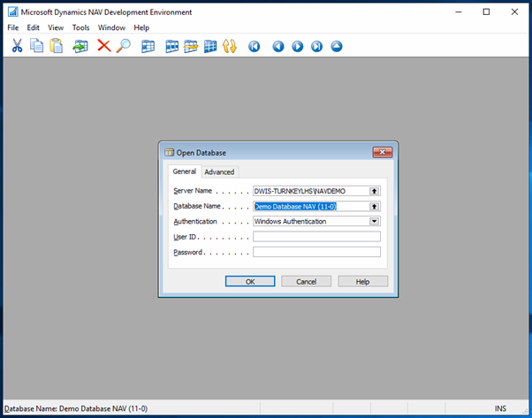Screen dimensions: 532x418
Task: Click the Help button in dialog
Action: (x=362, y=282)
